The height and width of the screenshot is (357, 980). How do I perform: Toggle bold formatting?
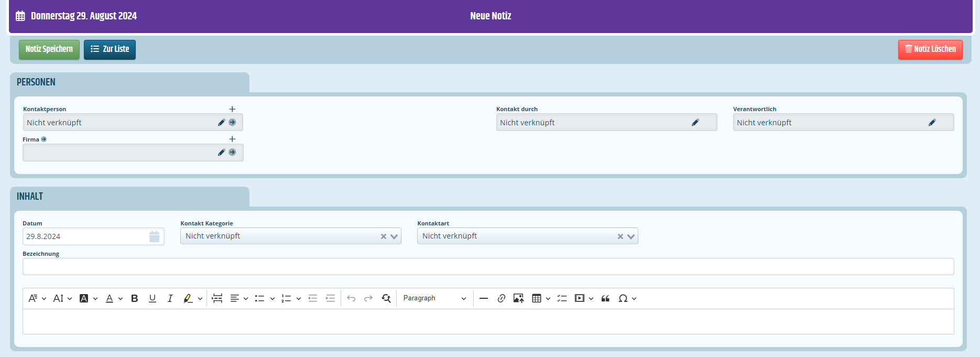pos(135,298)
